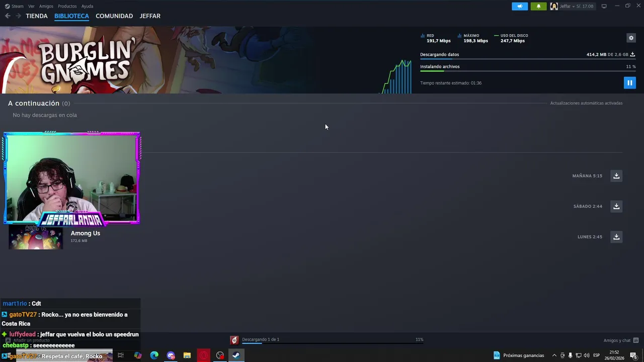This screenshot has width=644, height=362.
Task: Click the A continuación queue header
Action: 39,103
